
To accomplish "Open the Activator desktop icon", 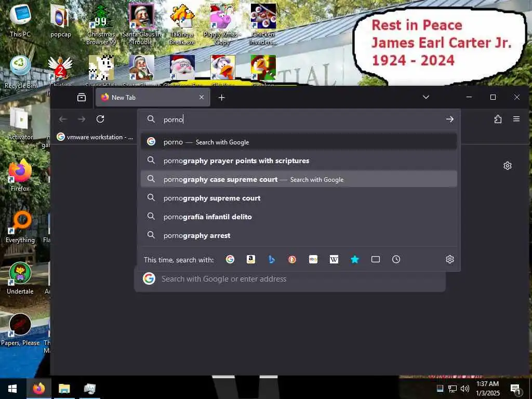I will (20, 124).
